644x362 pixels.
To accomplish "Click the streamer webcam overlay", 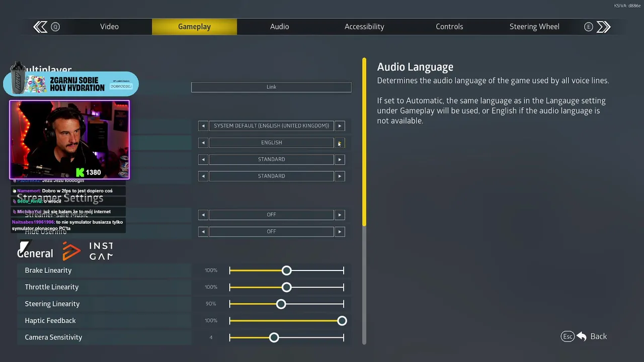I will tap(69, 140).
